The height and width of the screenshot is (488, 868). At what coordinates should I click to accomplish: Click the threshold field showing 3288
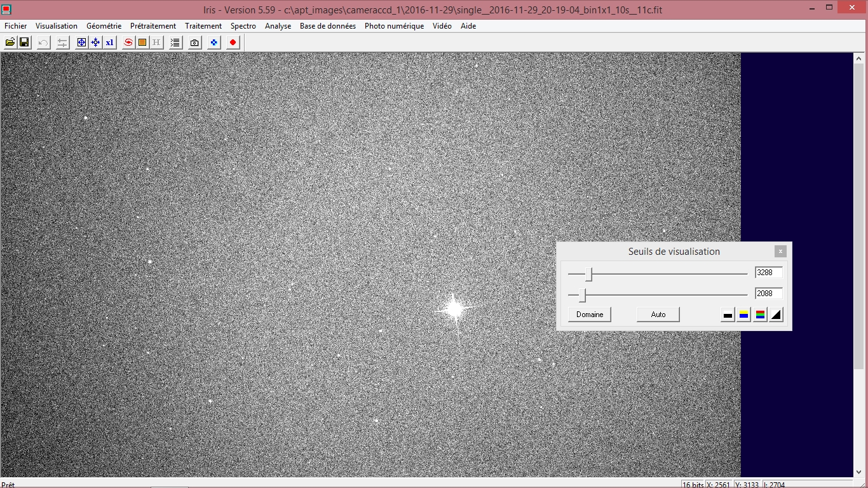click(x=769, y=273)
